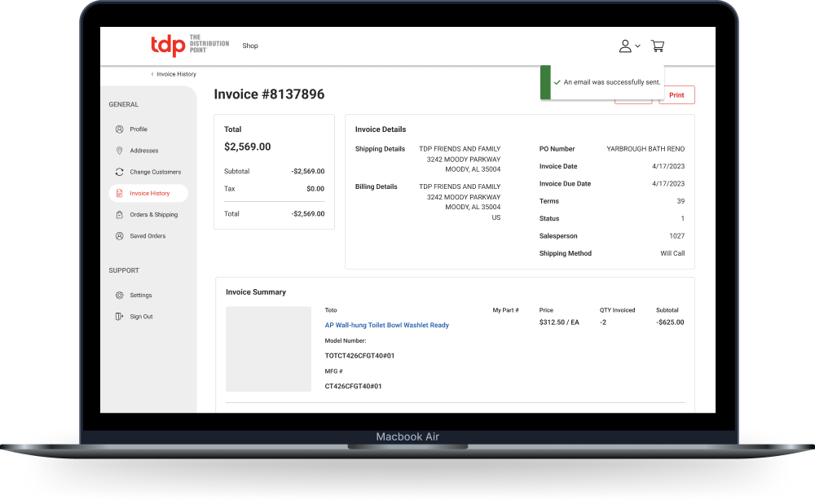
Task: Expand the account dropdown chevron
Action: [638, 46]
